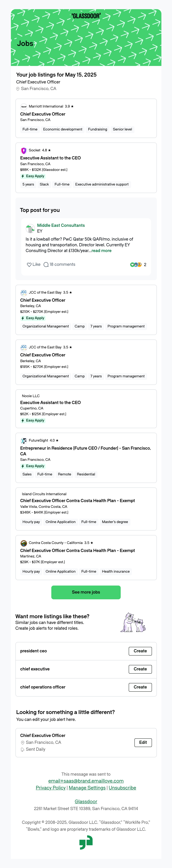Open the Middle East Consultants bowl link
Image resolution: width=172 pixels, height=868 pixels.
click(x=61, y=225)
